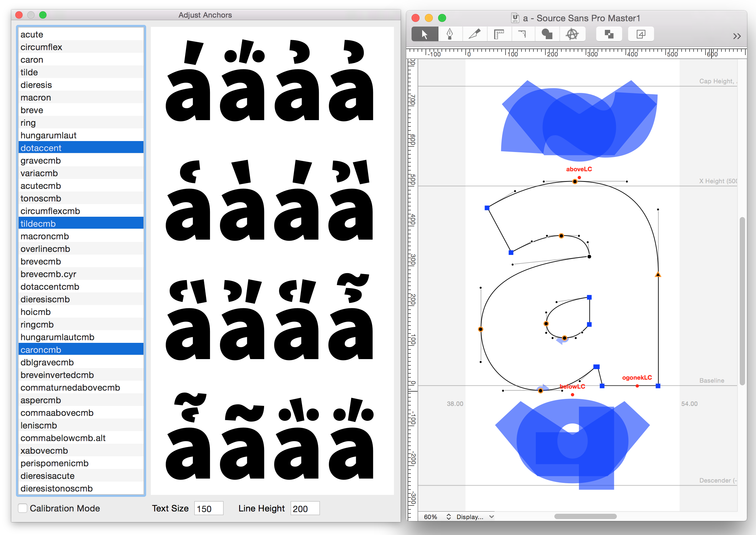Expand the toolbar overflow chevrons
This screenshot has height=535, width=756.
[737, 36]
